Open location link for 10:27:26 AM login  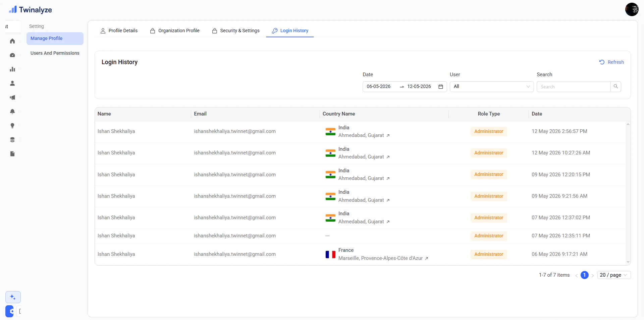(x=388, y=157)
